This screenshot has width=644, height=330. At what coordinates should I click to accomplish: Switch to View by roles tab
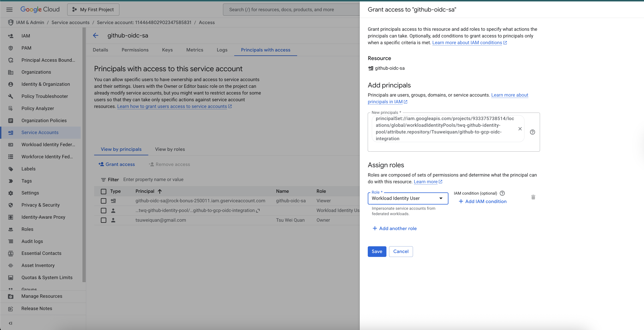pyautogui.click(x=170, y=149)
